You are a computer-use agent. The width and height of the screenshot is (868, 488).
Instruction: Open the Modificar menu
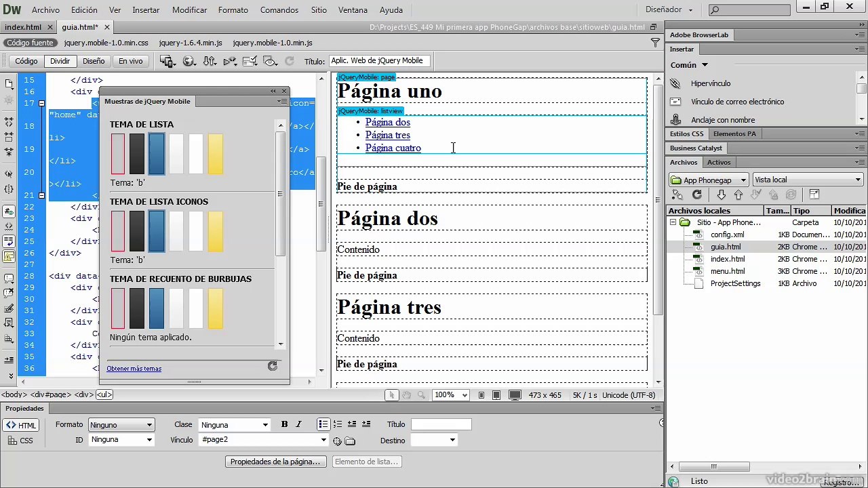[189, 10]
